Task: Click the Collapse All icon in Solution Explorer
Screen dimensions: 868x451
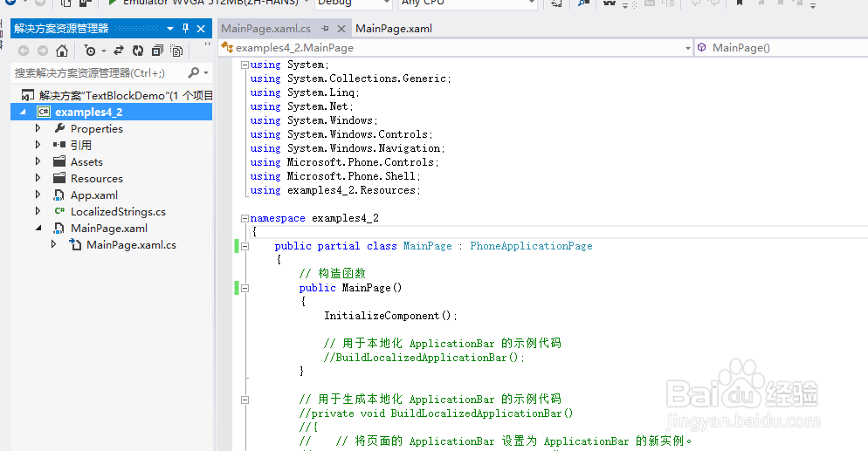Action: coord(157,51)
